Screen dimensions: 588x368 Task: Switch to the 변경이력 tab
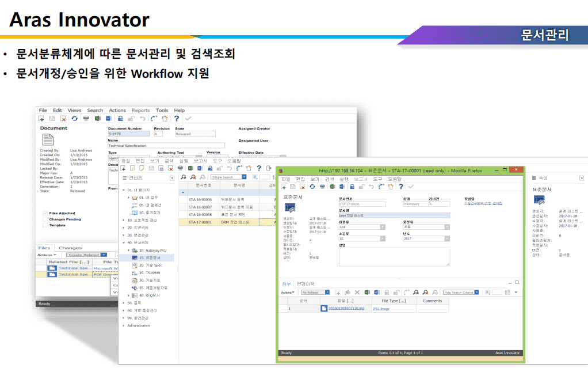pos(306,284)
